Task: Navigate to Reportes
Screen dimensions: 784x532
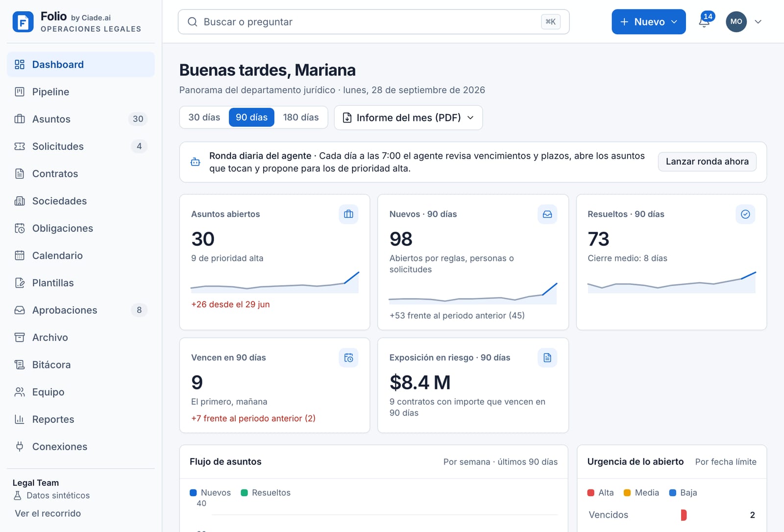Action: pyautogui.click(x=81, y=419)
